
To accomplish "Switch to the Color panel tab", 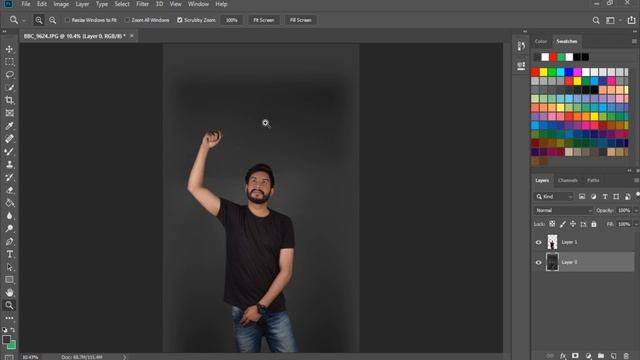I will [x=541, y=41].
